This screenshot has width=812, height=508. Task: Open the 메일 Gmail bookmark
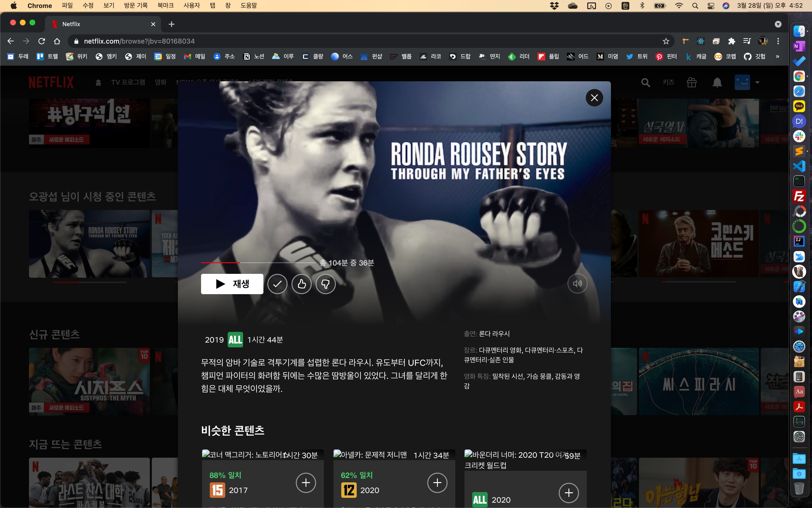point(195,56)
